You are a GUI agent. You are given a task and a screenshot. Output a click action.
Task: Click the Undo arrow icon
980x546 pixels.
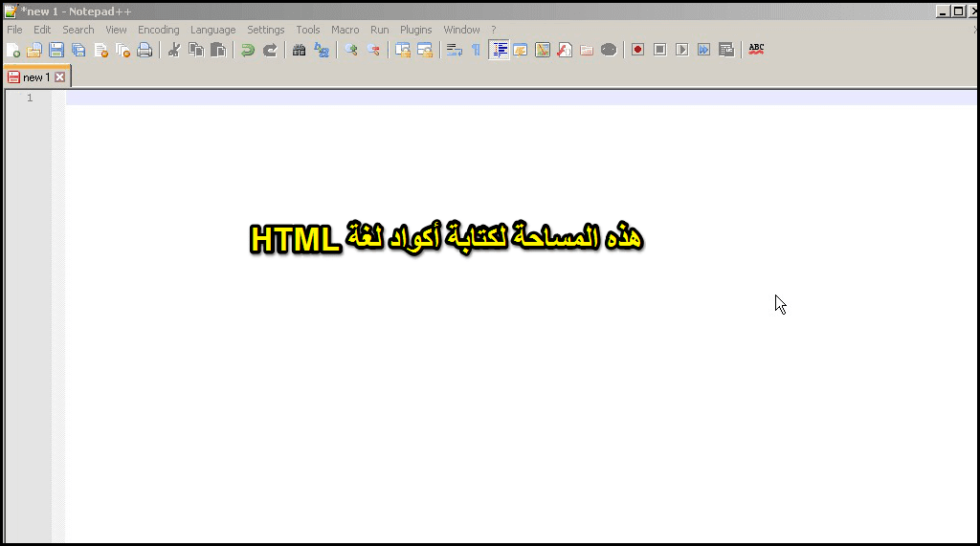[248, 50]
